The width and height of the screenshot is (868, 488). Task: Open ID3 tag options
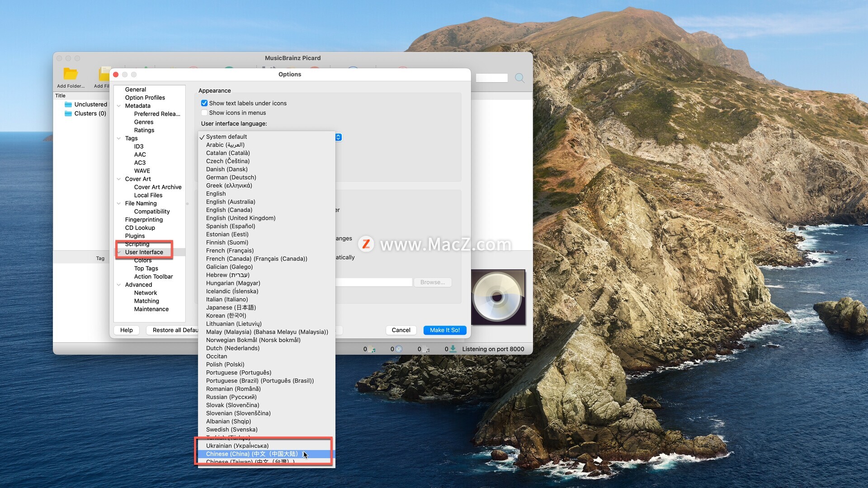click(139, 146)
